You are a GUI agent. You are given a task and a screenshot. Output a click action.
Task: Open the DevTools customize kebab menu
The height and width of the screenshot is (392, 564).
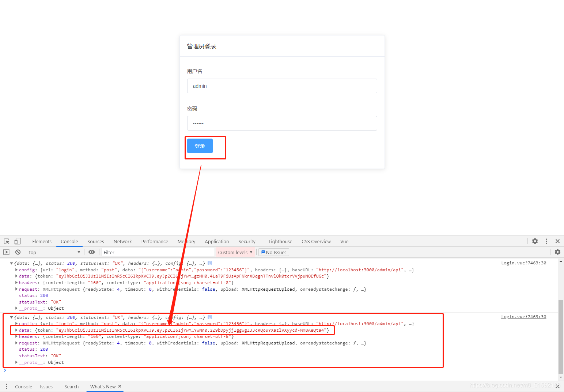[546, 241]
